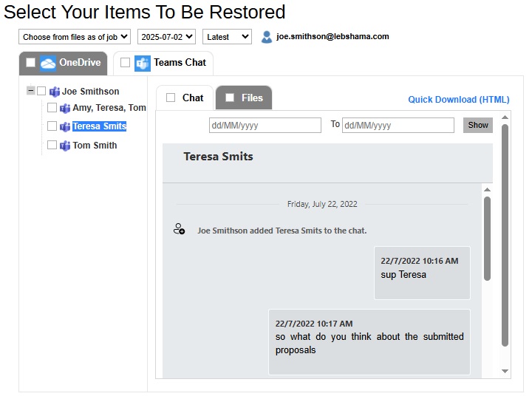Click the Teams icon beside Tom Smith
This screenshot has height=399, width=532.
point(65,146)
